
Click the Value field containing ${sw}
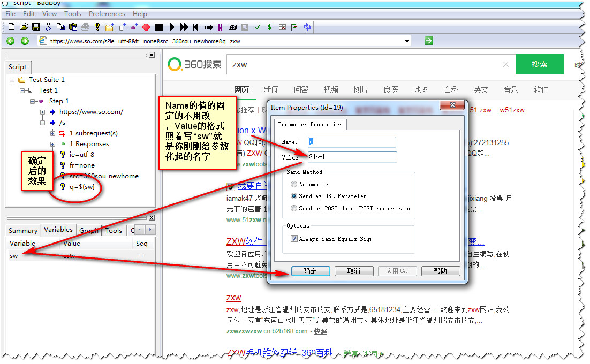(x=352, y=157)
